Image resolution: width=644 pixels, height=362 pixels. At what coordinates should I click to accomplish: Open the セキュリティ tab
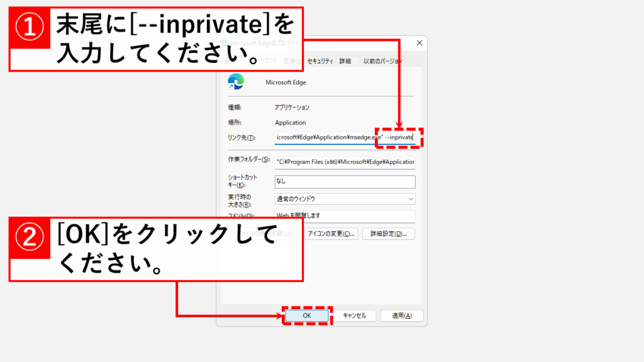[319, 61]
